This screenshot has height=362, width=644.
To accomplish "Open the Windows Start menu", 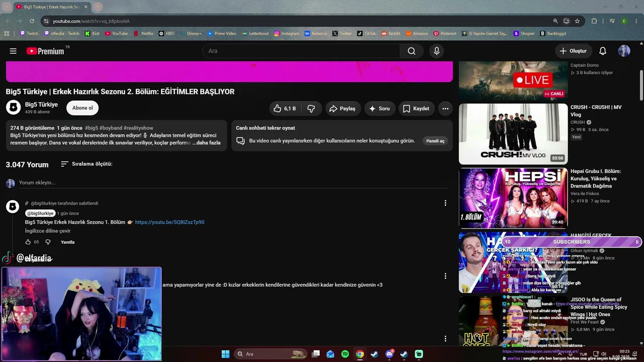I will 225,354.
